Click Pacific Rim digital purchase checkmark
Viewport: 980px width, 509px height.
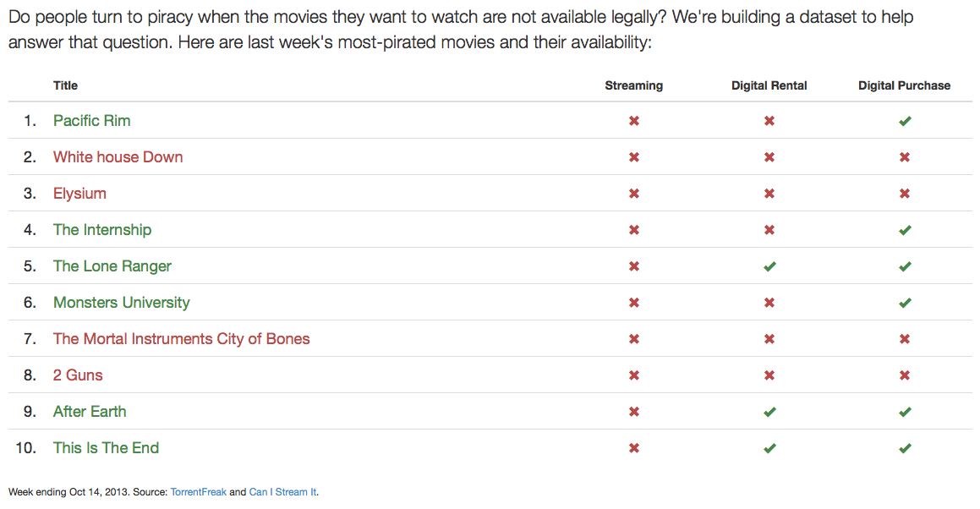(x=905, y=121)
